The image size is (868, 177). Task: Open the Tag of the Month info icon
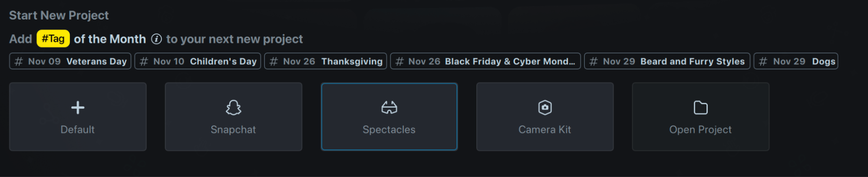click(x=156, y=39)
